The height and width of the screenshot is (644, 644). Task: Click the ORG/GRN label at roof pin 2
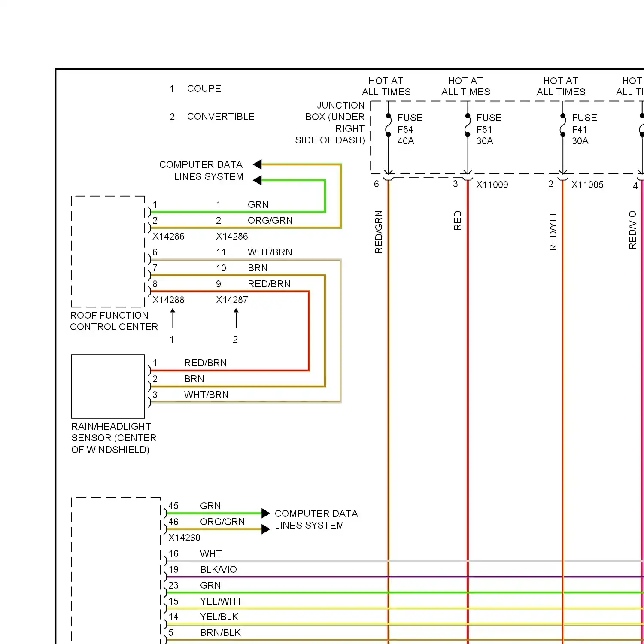270,220
